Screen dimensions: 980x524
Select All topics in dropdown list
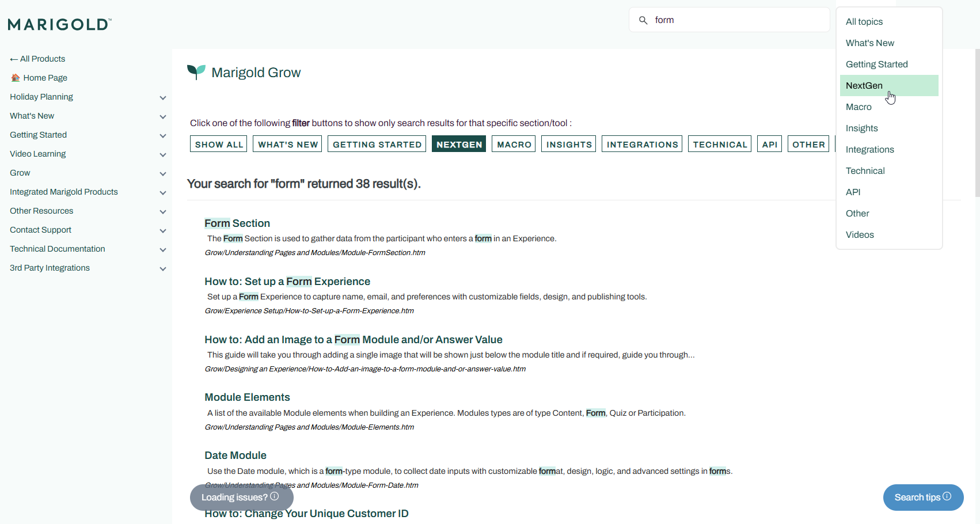(x=864, y=22)
